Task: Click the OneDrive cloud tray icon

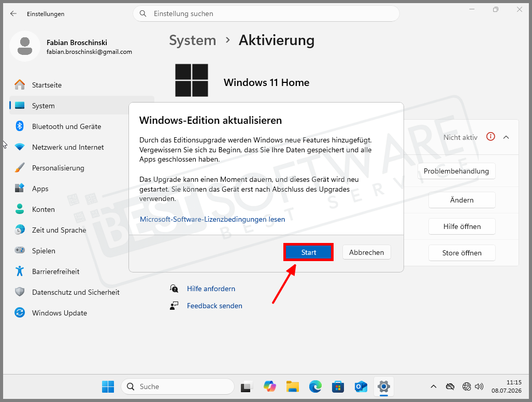Action: [x=450, y=386]
